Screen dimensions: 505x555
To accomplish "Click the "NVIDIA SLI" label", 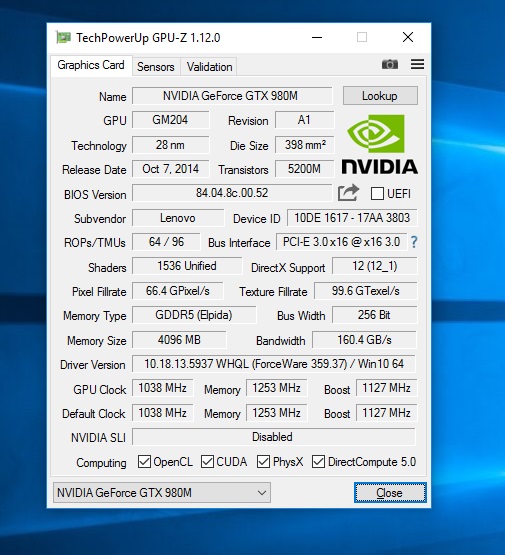I will [x=98, y=438].
